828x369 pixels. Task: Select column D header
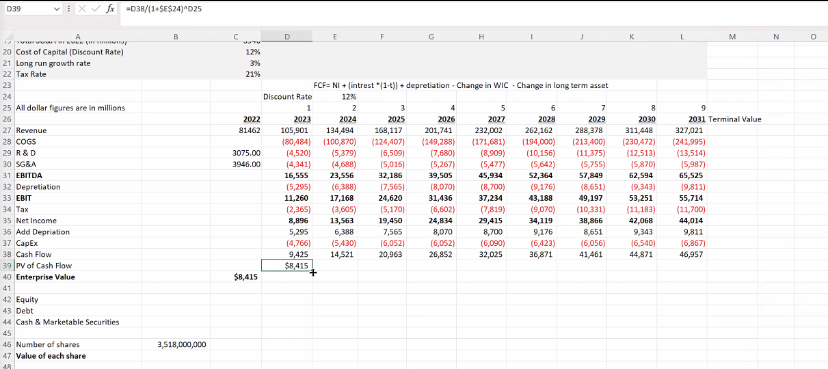(287, 36)
